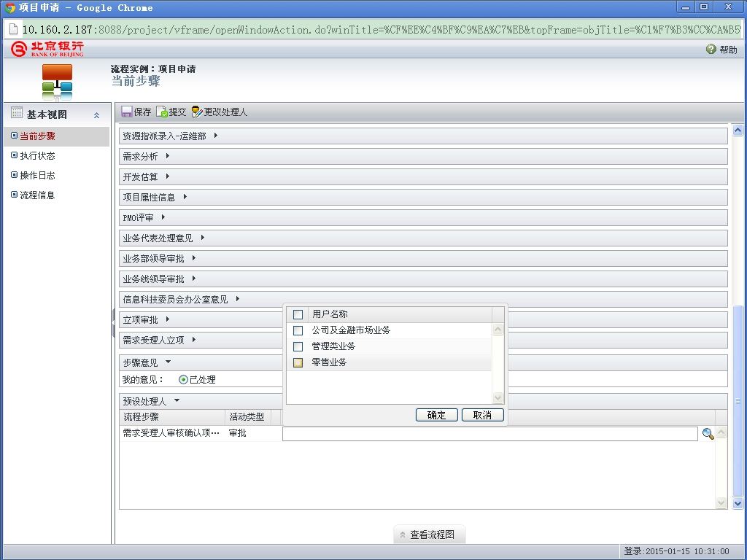This screenshot has width=747, height=560.
Task: Expand the 业务线领导审批 section
Action: click(194, 279)
